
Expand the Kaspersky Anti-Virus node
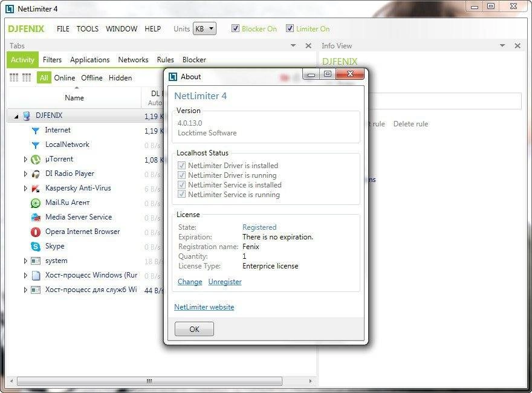click(x=25, y=189)
